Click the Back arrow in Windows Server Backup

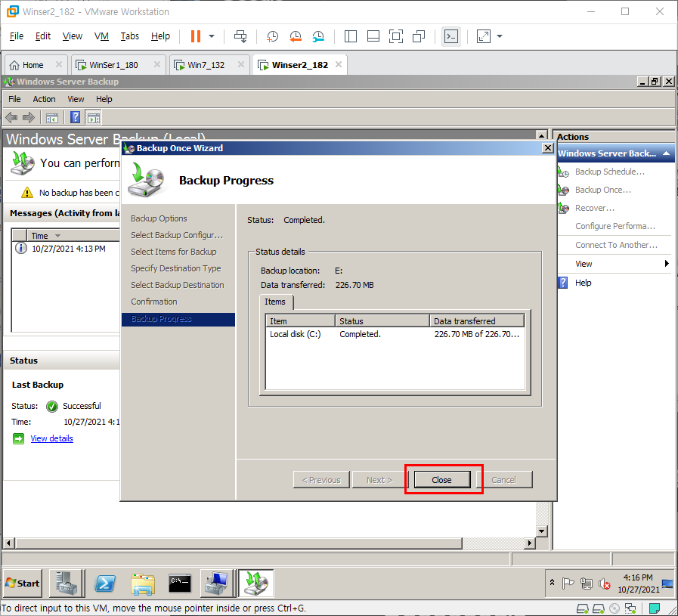(x=11, y=117)
